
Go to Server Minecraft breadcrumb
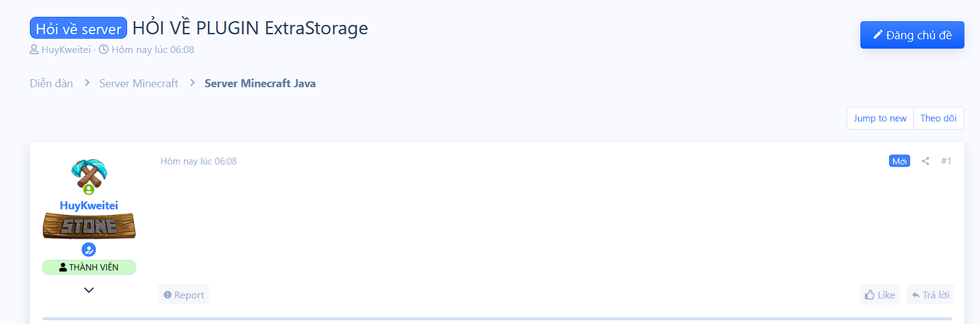[138, 83]
